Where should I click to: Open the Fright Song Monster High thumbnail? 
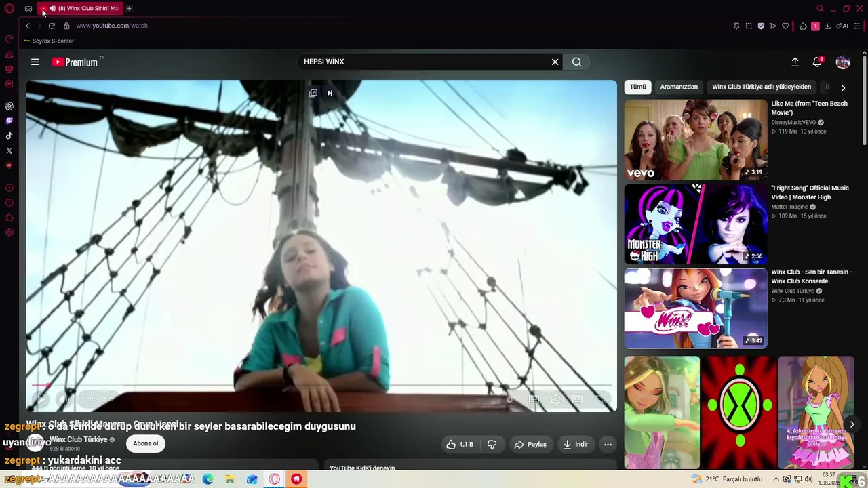pos(696,224)
